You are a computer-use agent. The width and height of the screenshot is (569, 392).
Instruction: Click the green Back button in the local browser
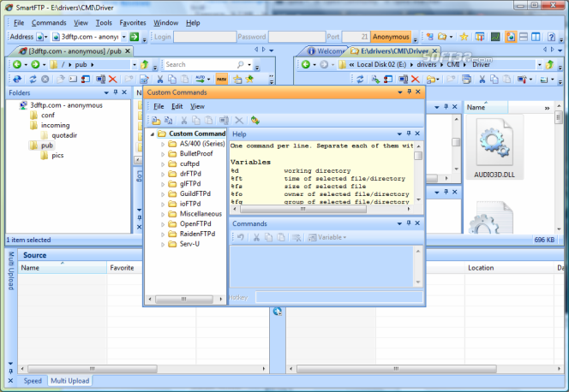coord(306,64)
